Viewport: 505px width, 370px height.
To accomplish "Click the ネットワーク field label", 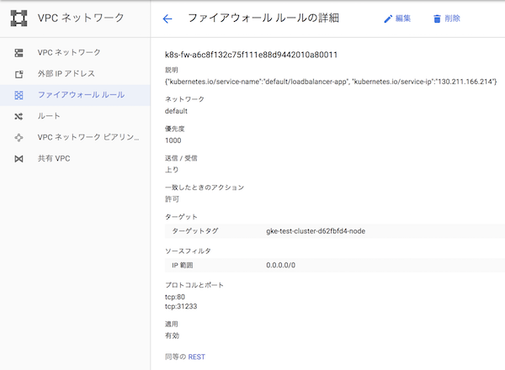I will [x=184, y=99].
